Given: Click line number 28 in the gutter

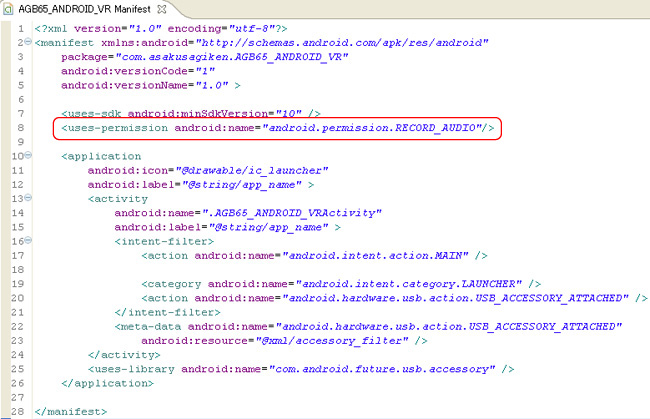Looking at the screenshot, I should coord(18,412).
